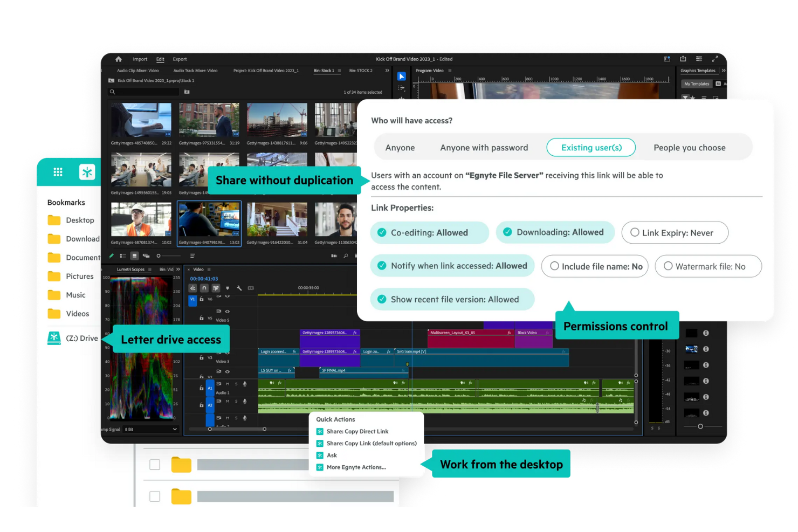This screenshot has width=798, height=532.
Task: Lock the V3 video track with the padlock
Action: click(201, 356)
